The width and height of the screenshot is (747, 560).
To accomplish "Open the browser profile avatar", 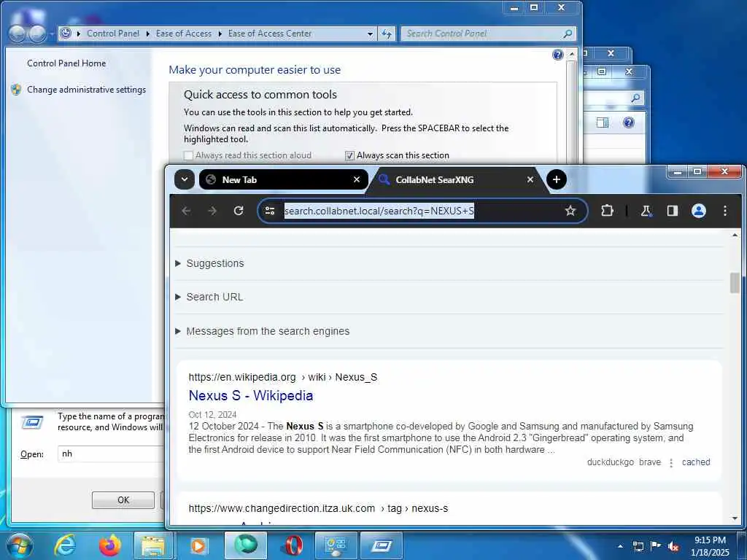I will [x=699, y=211].
